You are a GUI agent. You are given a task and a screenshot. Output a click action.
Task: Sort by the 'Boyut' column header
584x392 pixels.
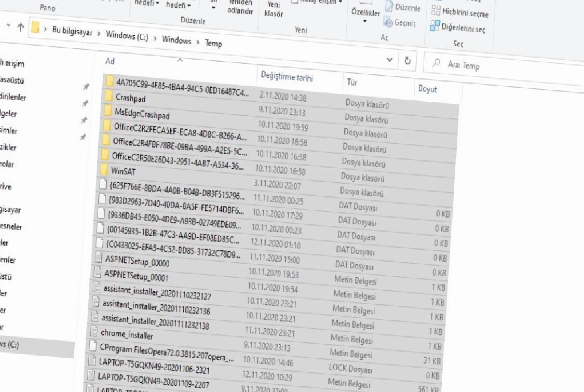coord(427,89)
